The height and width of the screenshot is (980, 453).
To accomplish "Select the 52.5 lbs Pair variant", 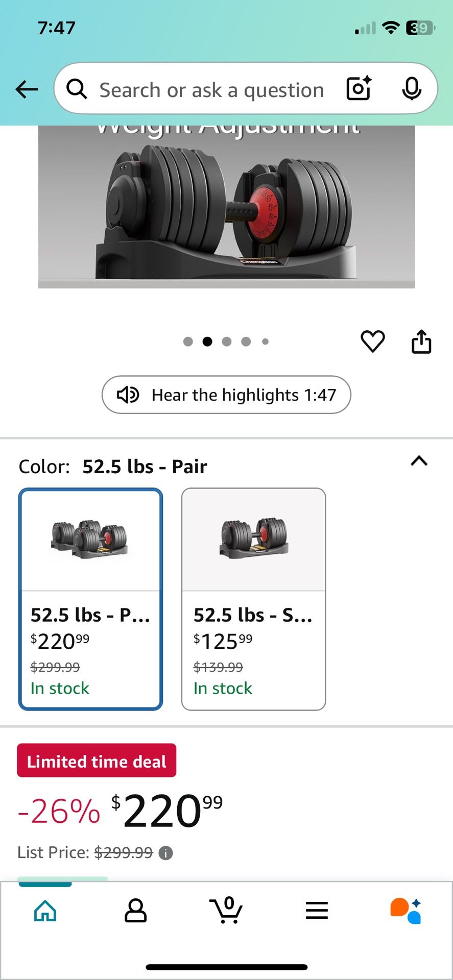I will (x=90, y=597).
